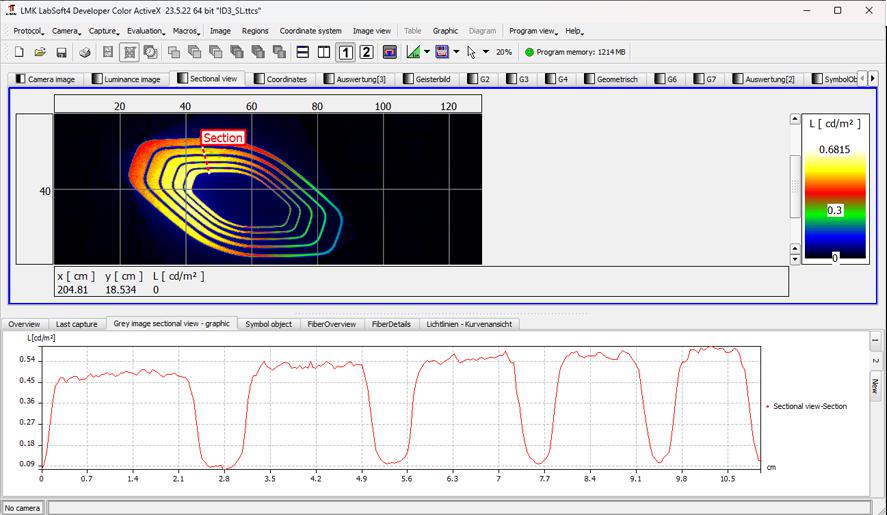Toggle view number 1 button

(345, 52)
